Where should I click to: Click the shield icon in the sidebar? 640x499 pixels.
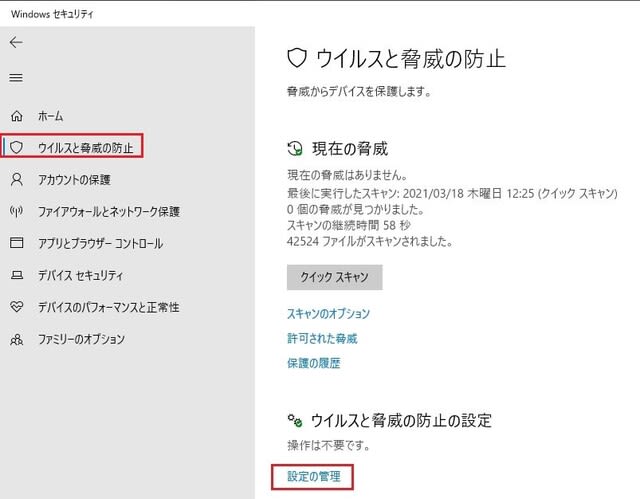[16, 147]
